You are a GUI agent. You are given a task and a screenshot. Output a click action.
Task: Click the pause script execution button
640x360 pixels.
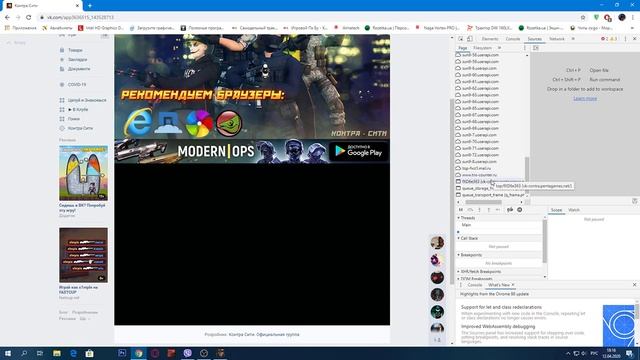pos(461,210)
